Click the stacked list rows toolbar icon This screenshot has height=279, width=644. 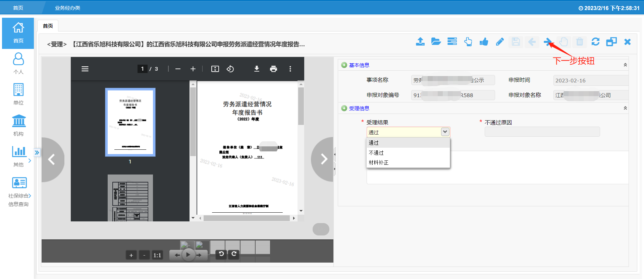[452, 42]
